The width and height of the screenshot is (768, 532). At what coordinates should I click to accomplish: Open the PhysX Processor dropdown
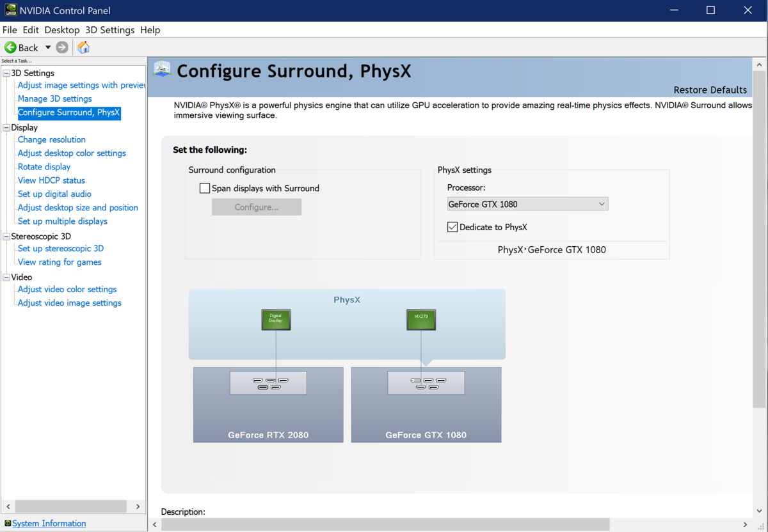point(527,204)
